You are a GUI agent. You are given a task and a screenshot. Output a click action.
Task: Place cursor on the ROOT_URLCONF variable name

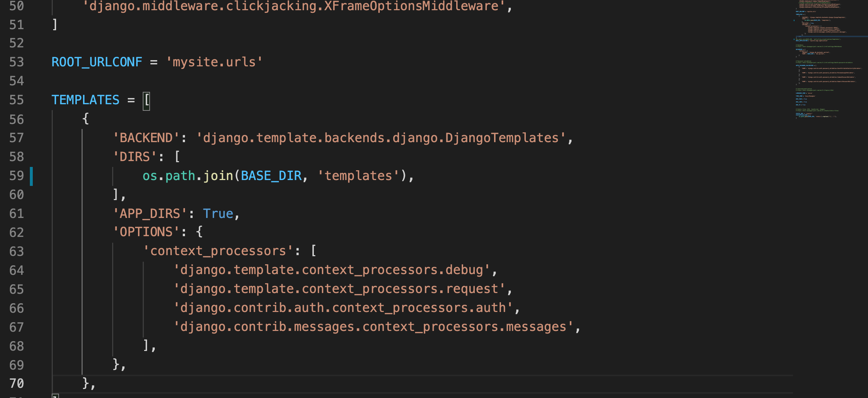(96, 62)
